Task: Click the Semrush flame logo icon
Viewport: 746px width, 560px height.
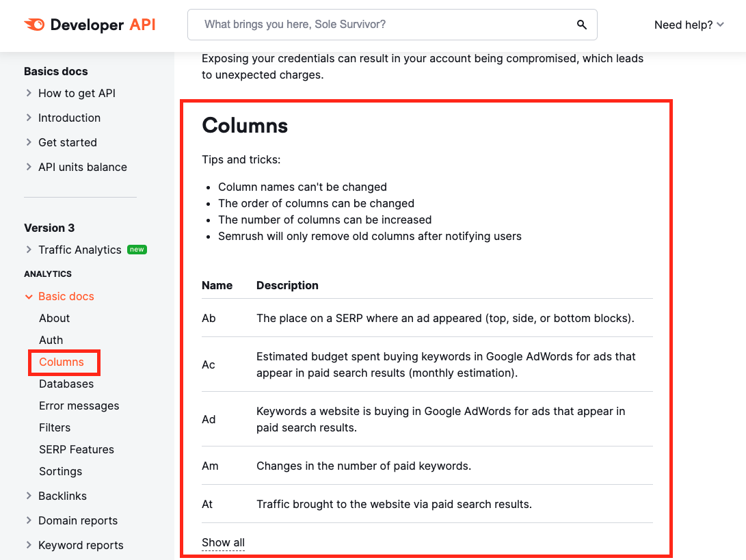Action: click(34, 25)
